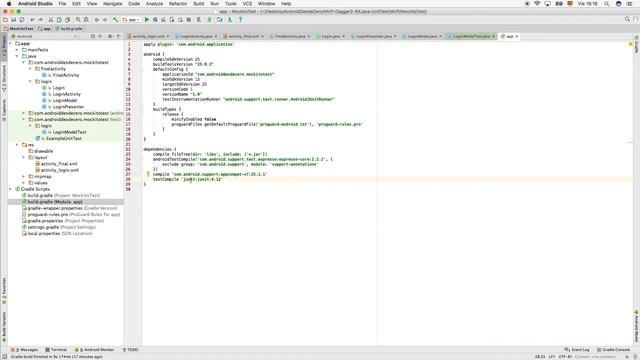Select activity_login.xml in project tree
This screenshot has height=360, width=640.
(60, 170)
